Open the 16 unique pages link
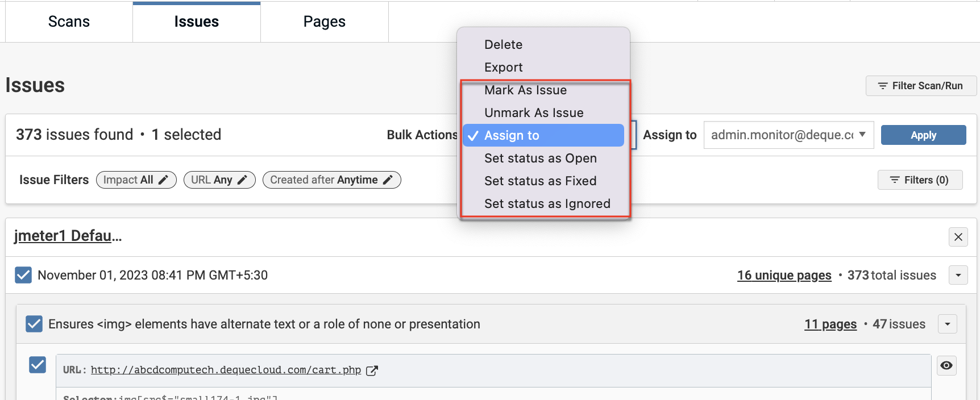The height and width of the screenshot is (400, 980). pyautogui.click(x=784, y=276)
